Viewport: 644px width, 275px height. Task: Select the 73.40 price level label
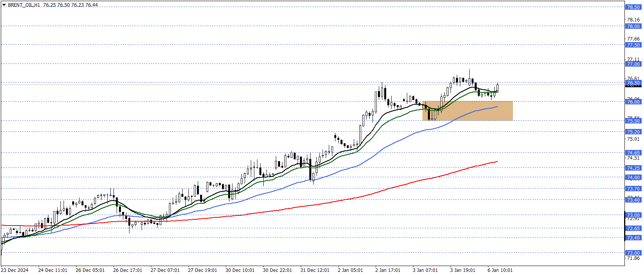point(633,200)
